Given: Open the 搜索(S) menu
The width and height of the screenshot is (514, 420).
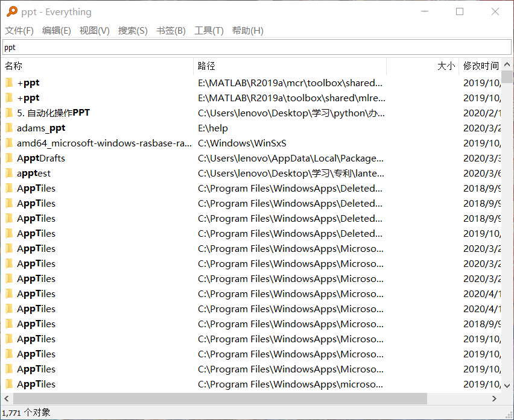Looking at the screenshot, I should tap(133, 31).
